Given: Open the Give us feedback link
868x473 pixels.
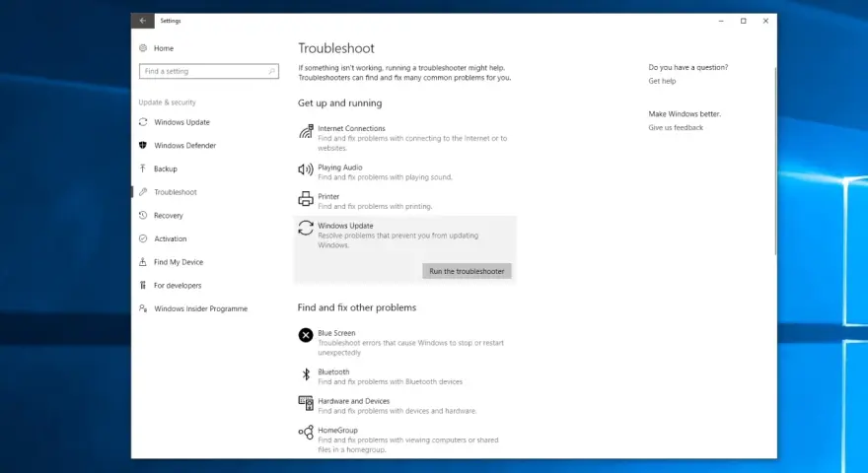Looking at the screenshot, I should point(676,127).
